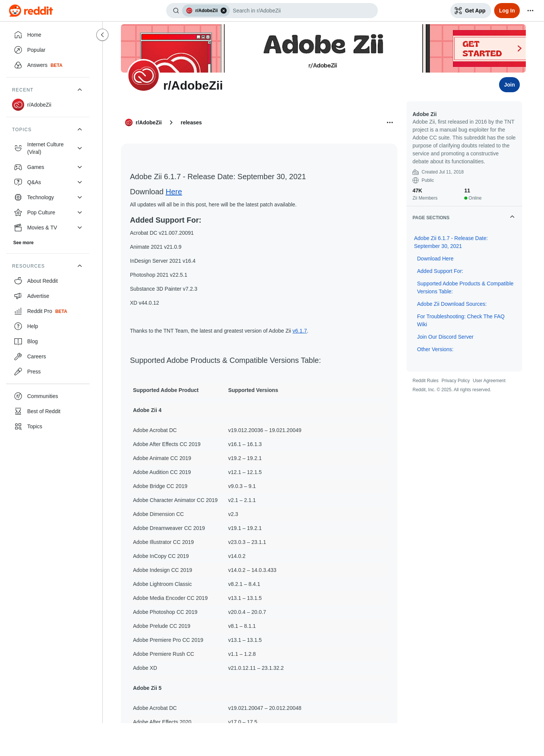Click '47K' Zii Members count
Viewport: 544px width, 756px height.
point(417,191)
